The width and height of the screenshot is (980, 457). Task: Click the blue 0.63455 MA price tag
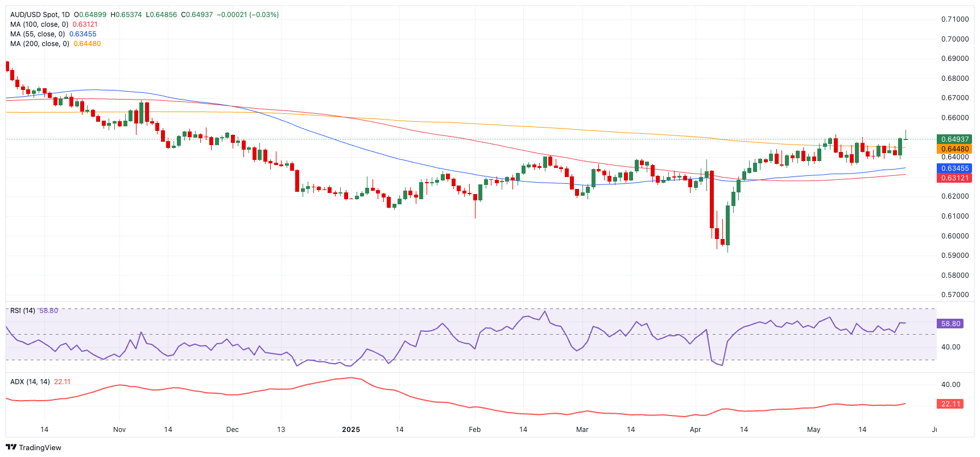tap(954, 168)
